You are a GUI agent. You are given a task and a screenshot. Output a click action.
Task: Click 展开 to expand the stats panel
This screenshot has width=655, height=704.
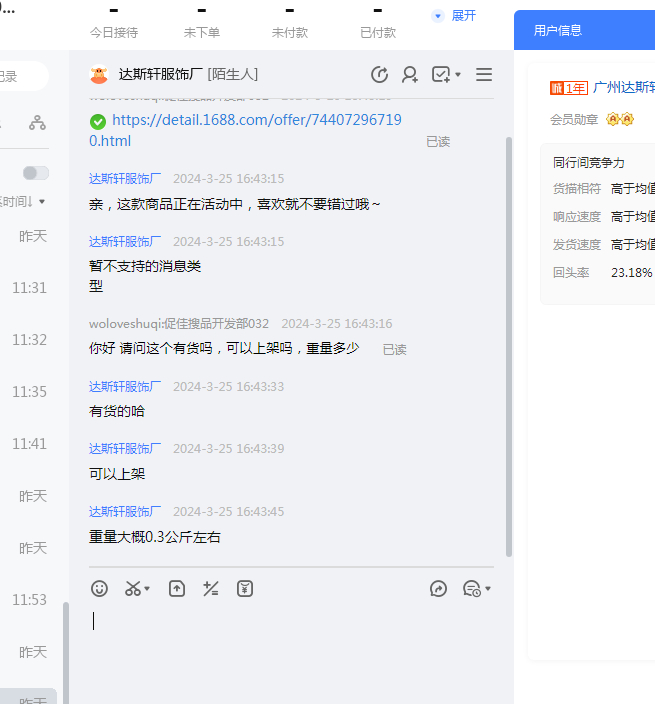454,16
